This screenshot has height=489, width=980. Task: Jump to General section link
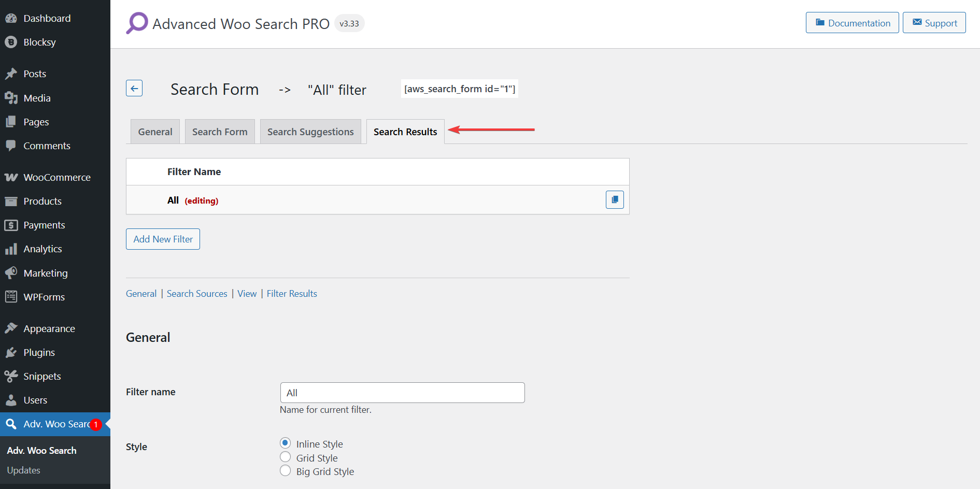point(141,294)
